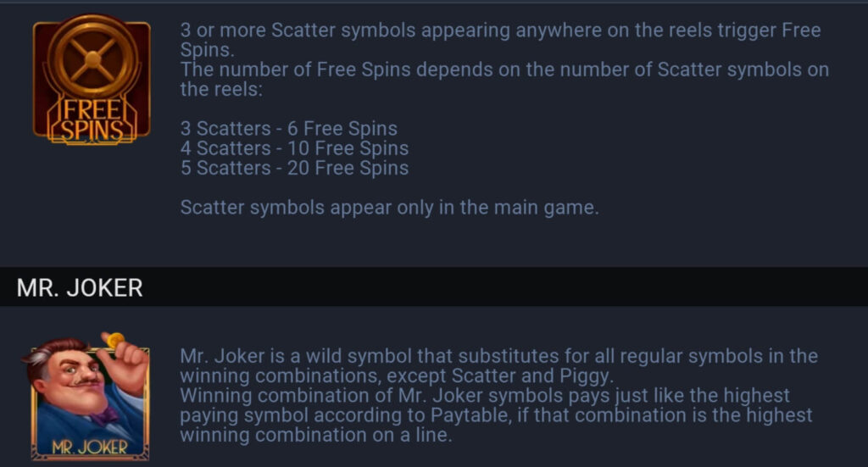Click 'winning combination on a line' text
Image resolution: width=868 pixels, height=467 pixels.
coord(316,435)
